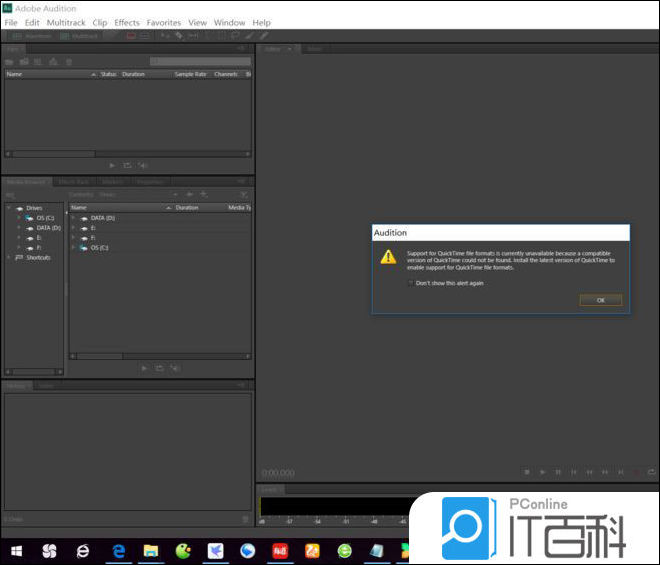The image size is (660, 565).
Task: Click the Files panel search field
Action: (x=198, y=61)
